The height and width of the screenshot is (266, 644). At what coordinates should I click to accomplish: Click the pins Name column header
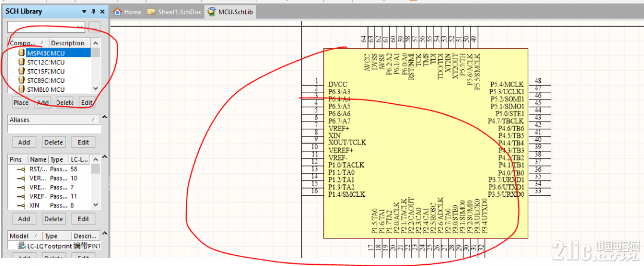(38, 159)
